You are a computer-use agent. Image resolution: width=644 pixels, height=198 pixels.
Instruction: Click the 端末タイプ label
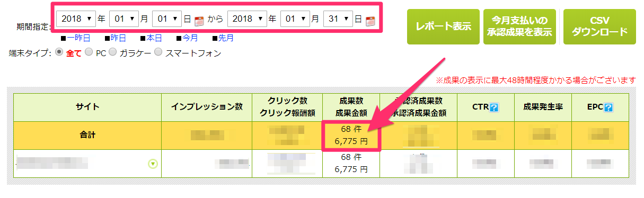[x=30, y=52]
